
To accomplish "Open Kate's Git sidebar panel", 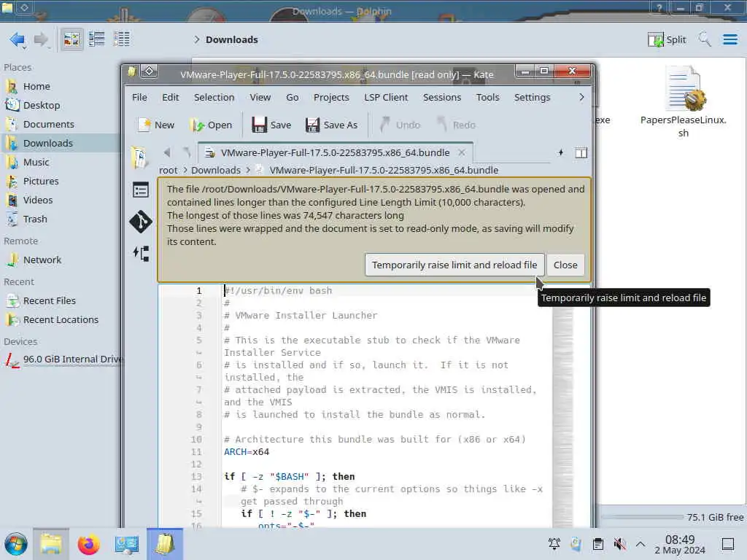I will (141, 222).
